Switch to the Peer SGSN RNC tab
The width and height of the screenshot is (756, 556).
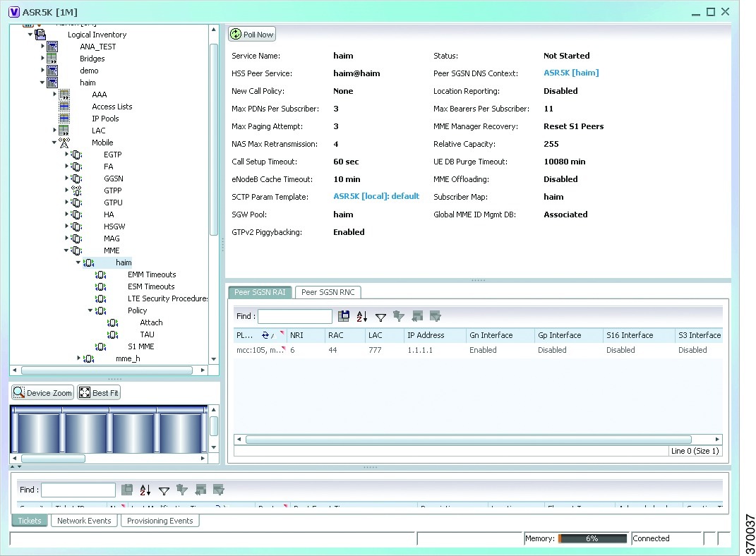click(x=328, y=292)
